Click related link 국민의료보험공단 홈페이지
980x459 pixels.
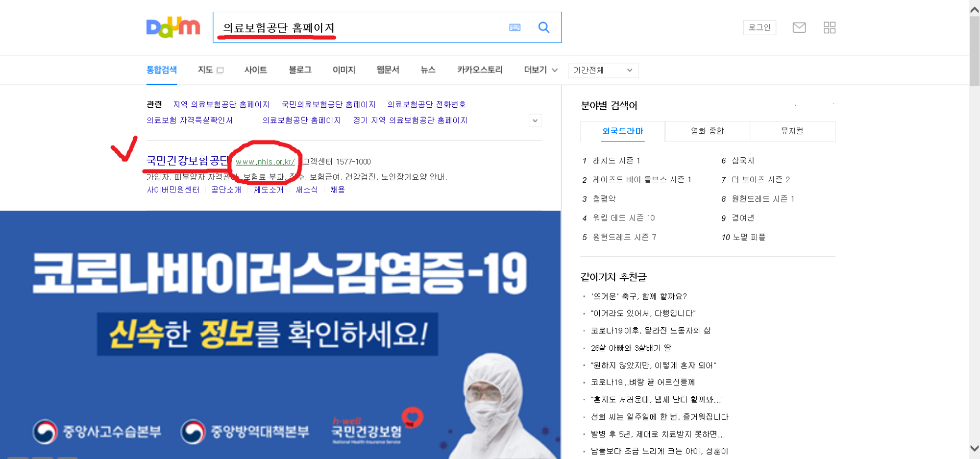tap(328, 104)
